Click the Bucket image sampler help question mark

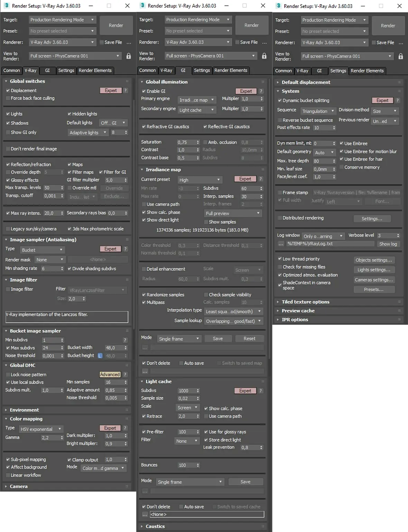tap(125, 340)
